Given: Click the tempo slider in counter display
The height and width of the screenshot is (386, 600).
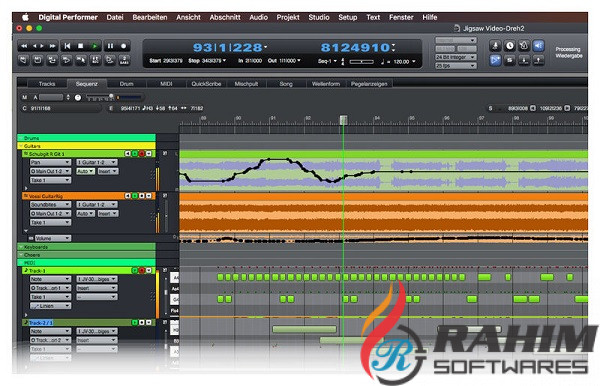Looking at the screenshot, I should 361,61.
